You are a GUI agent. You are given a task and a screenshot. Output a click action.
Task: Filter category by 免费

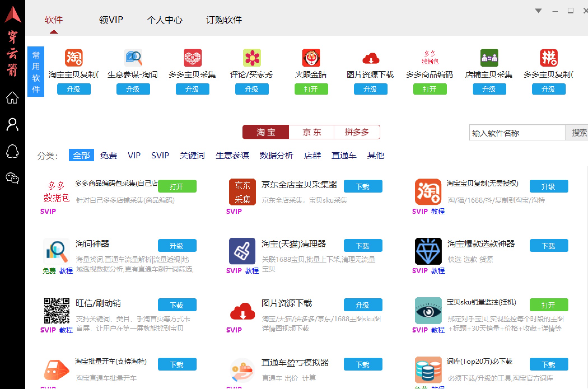click(x=109, y=155)
